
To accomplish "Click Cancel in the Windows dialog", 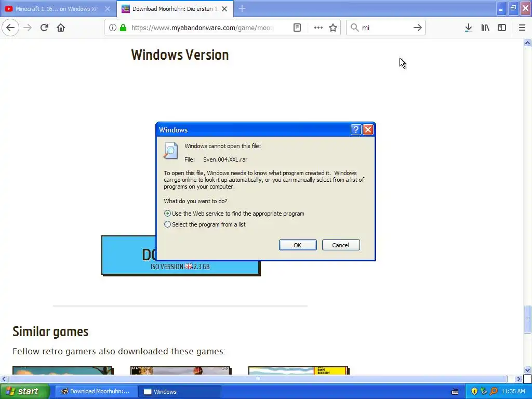I will (x=341, y=245).
